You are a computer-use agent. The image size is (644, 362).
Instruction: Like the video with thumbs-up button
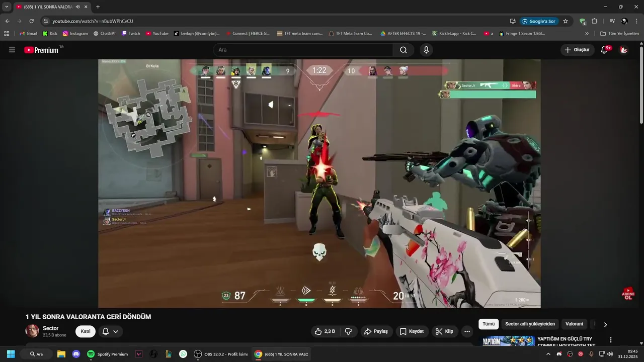(325, 331)
